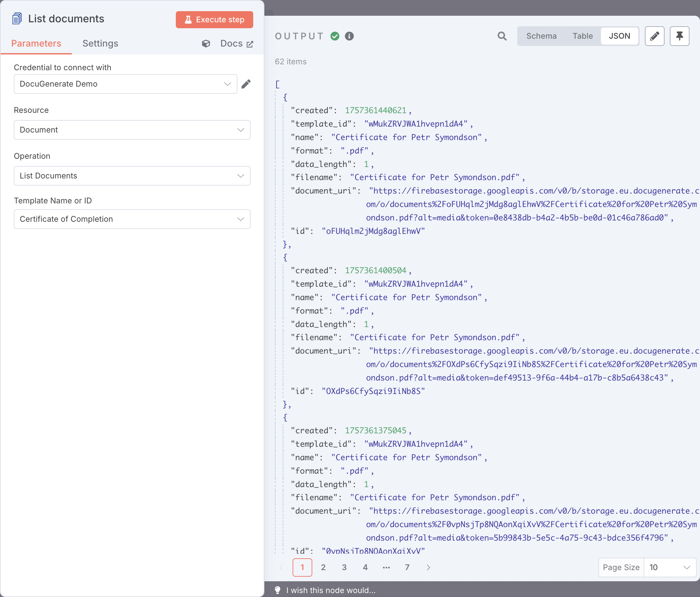
Task: Go to output page 4
Action: (365, 567)
